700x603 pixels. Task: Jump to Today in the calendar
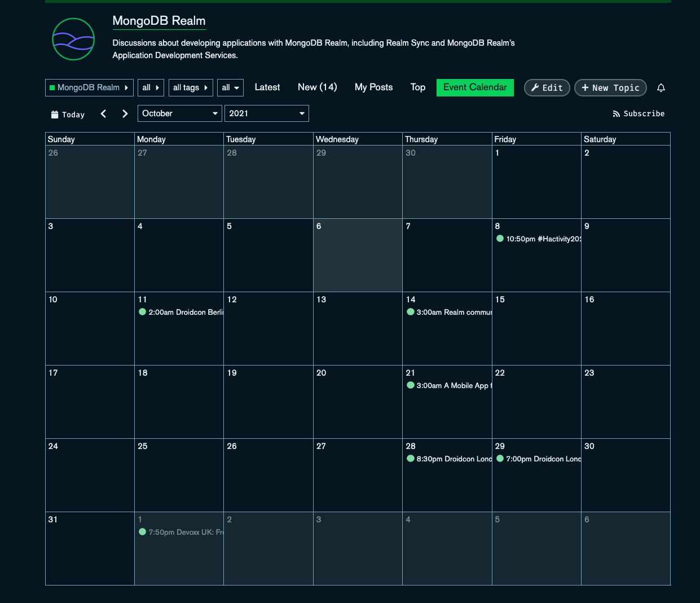click(68, 115)
